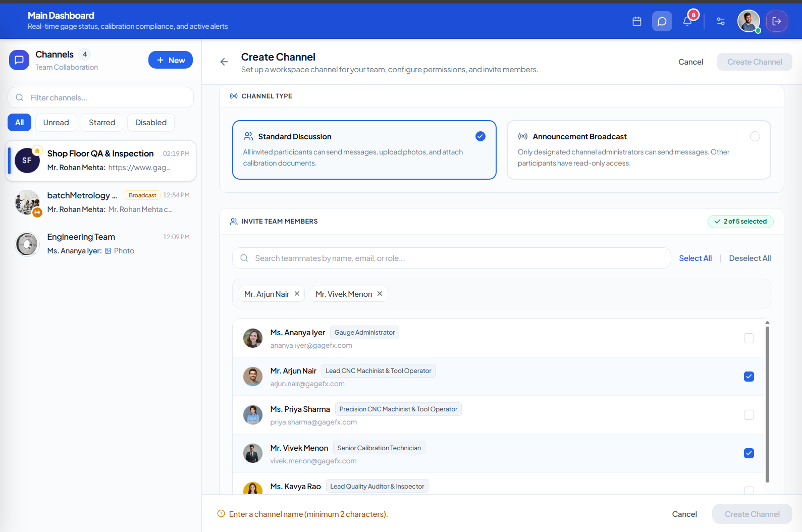Click the New channel button

(171, 60)
